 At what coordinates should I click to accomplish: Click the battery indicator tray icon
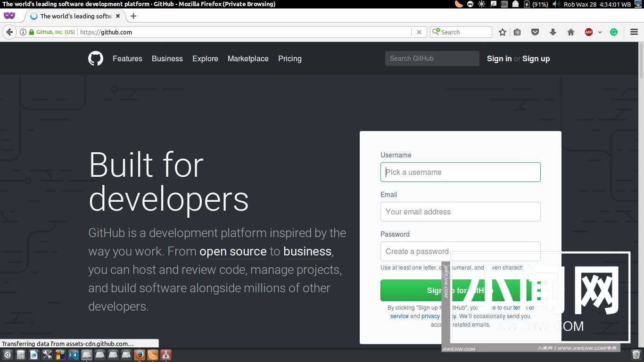click(x=527, y=4)
